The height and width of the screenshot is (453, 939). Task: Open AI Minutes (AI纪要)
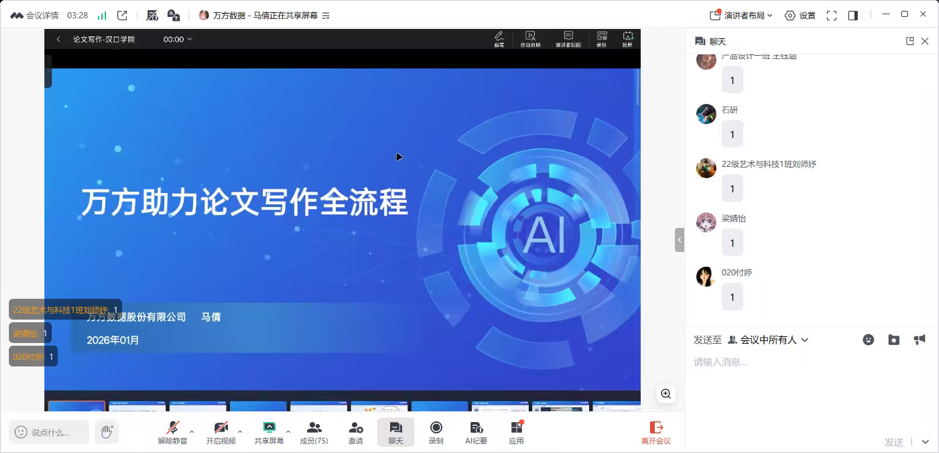tap(476, 432)
